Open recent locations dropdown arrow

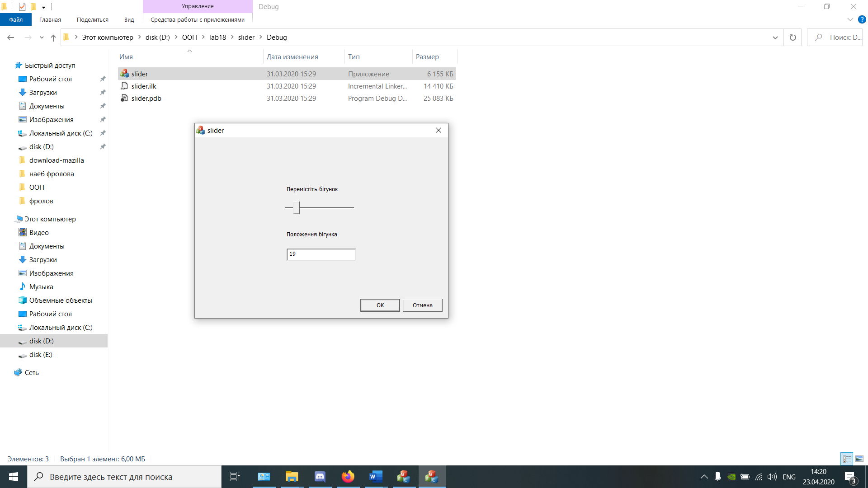pos(42,38)
